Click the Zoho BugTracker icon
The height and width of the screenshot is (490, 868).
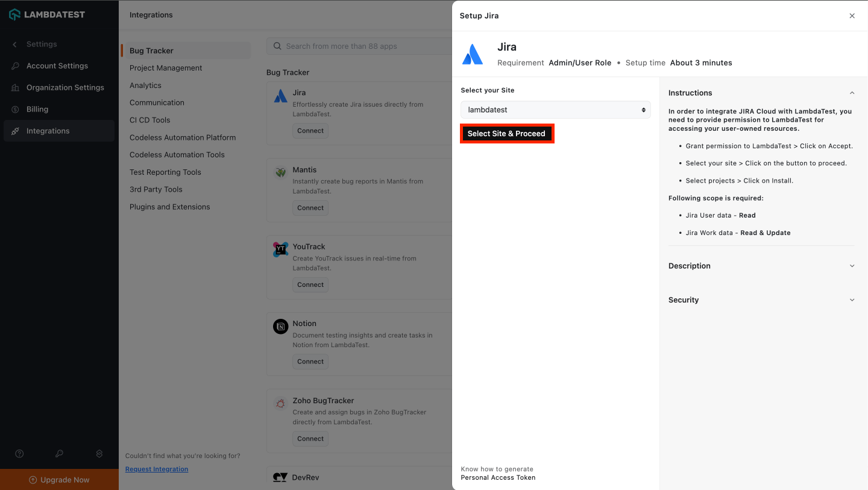tap(280, 403)
